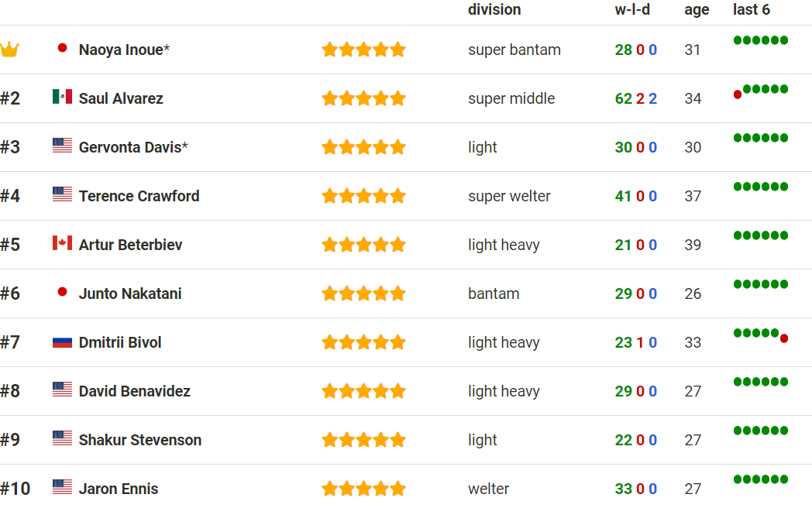
Task: Sort rankings by the division column header
Action: (x=494, y=10)
